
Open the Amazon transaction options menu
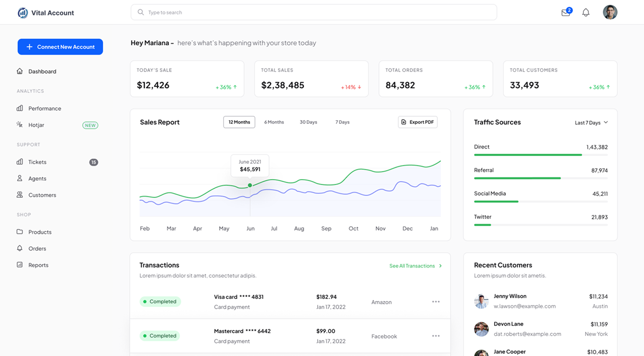pyautogui.click(x=435, y=302)
